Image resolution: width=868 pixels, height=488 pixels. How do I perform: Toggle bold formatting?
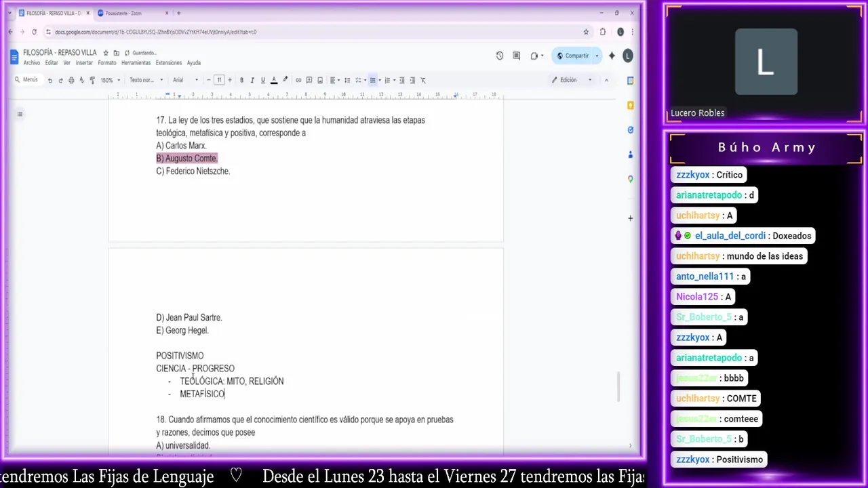[241, 80]
